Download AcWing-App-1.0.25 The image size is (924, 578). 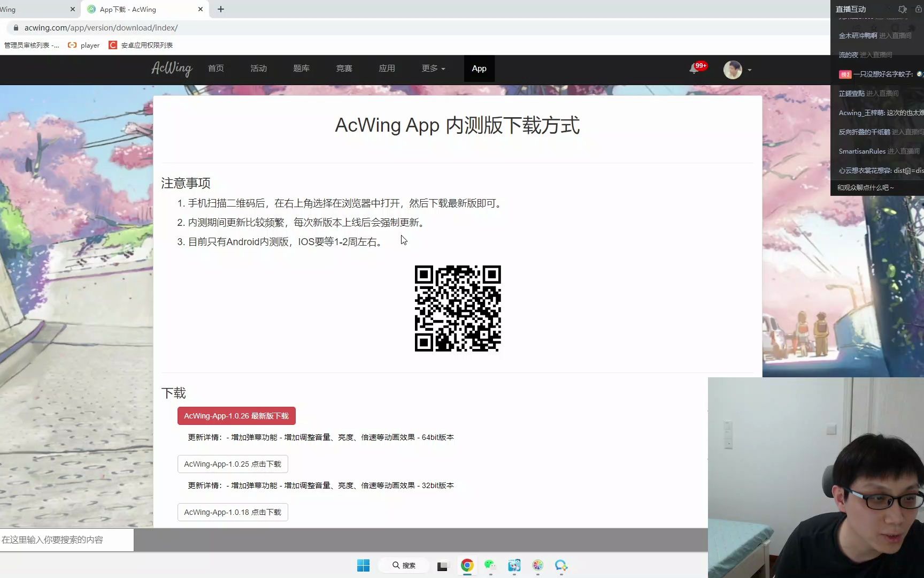pyautogui.click(x=233, y=464)
